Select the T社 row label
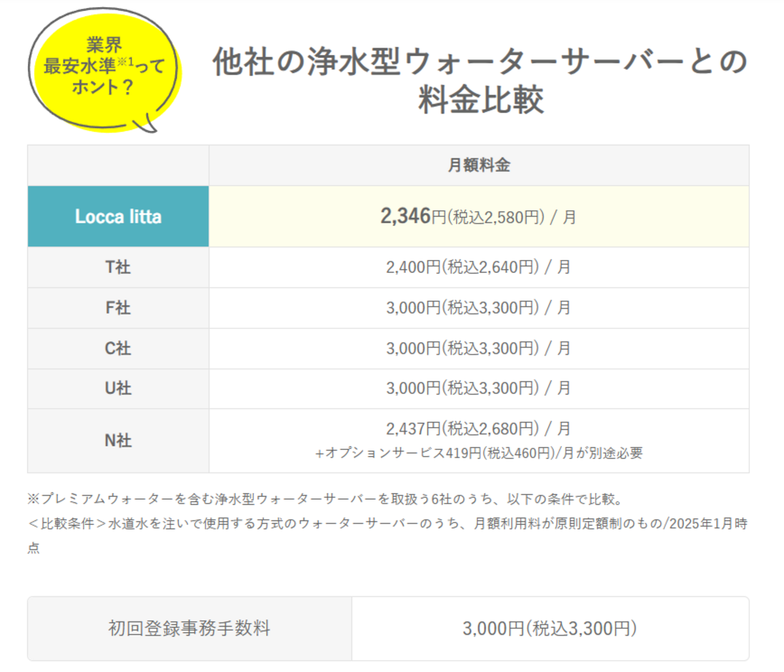784x672 pixels. [x=118, y=267]
